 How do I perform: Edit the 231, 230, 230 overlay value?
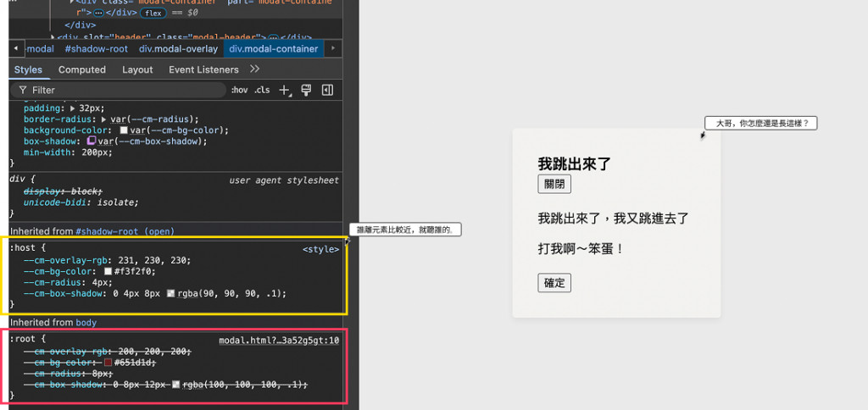153,261
